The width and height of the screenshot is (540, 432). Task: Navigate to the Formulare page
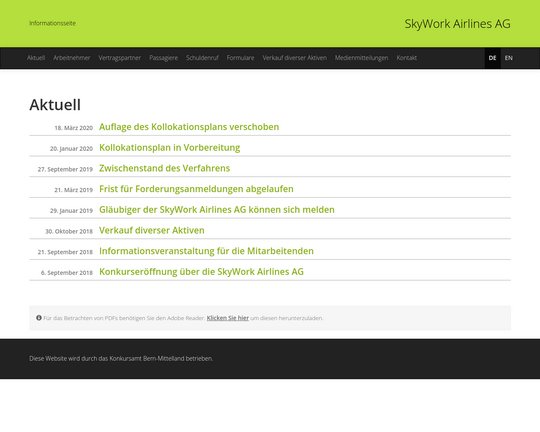click(240, 58)
